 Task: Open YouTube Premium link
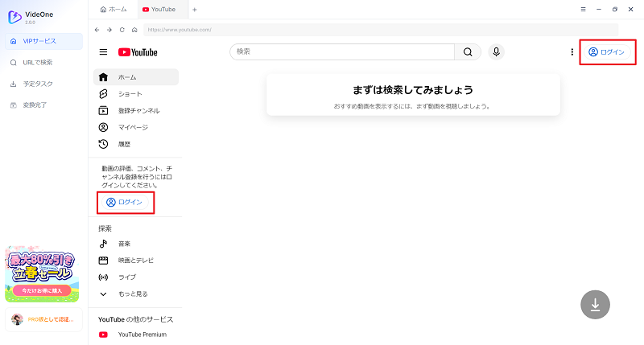pyautogui.click(x=136, y=335)
